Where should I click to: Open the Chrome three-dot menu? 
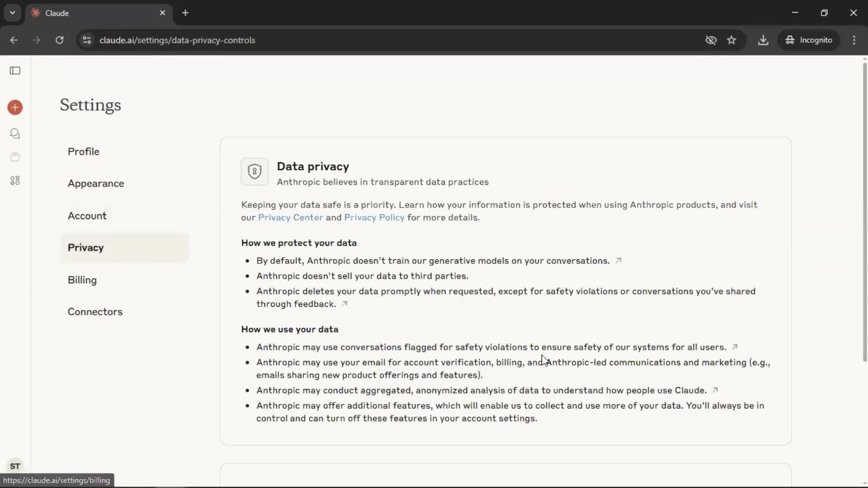point(854,40)
